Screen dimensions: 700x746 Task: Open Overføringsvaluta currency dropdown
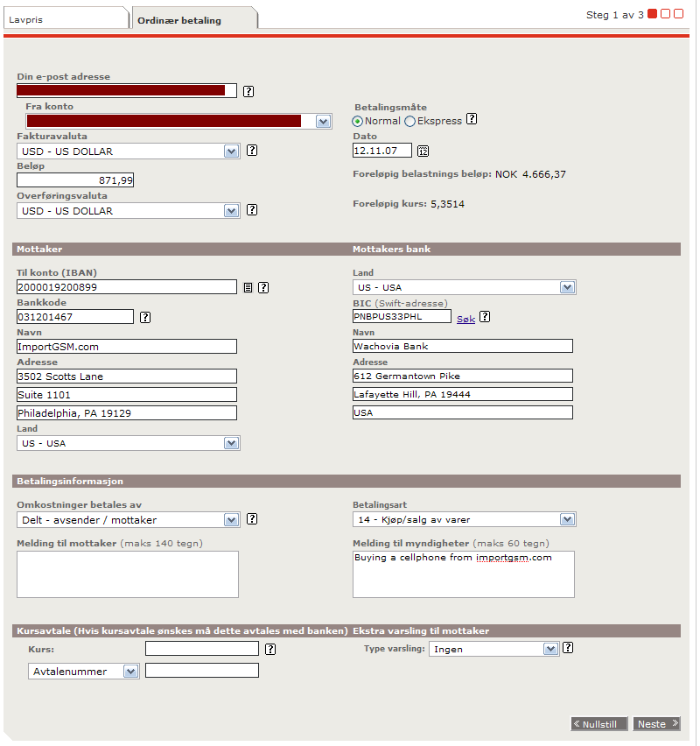232,211
